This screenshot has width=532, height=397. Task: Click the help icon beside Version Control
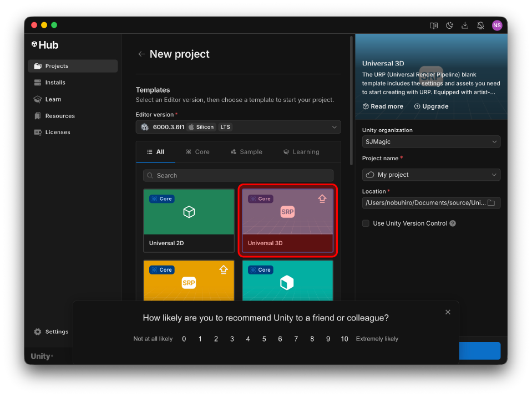click(453, 223)
